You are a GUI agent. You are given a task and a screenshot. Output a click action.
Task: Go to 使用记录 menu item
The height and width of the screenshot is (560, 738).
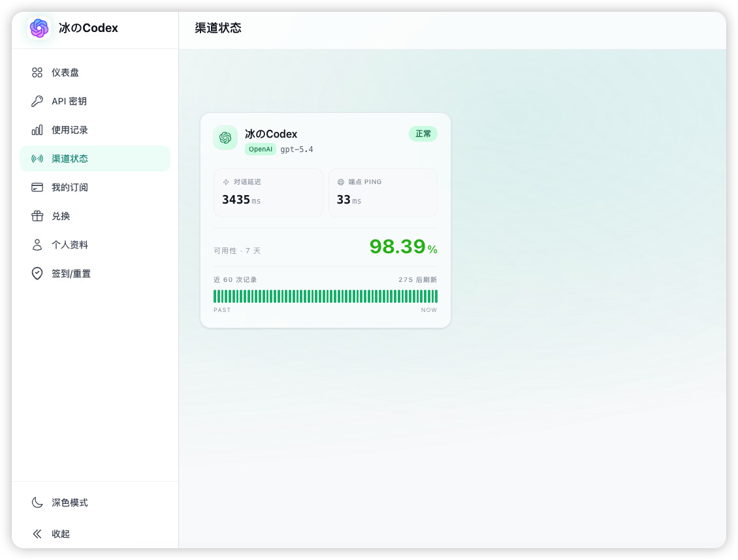(x=95, y=130)
